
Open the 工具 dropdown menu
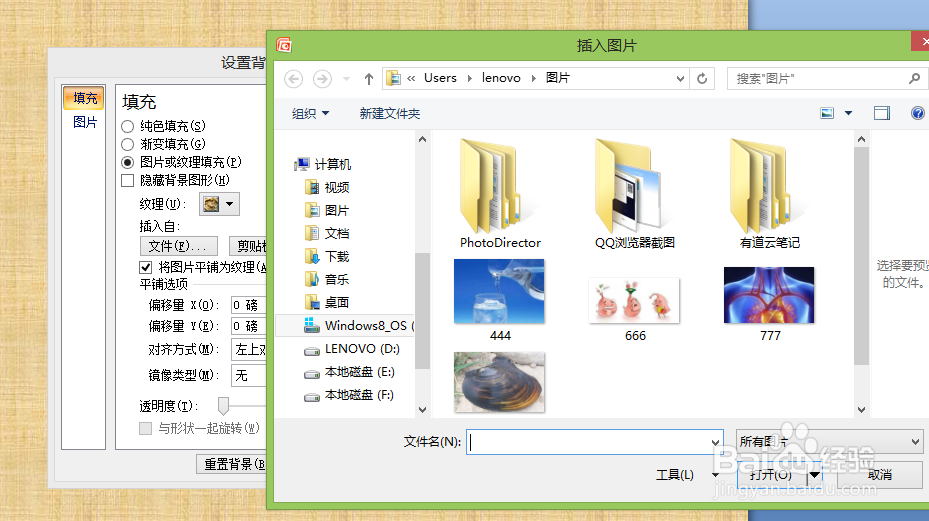(687, 475)
